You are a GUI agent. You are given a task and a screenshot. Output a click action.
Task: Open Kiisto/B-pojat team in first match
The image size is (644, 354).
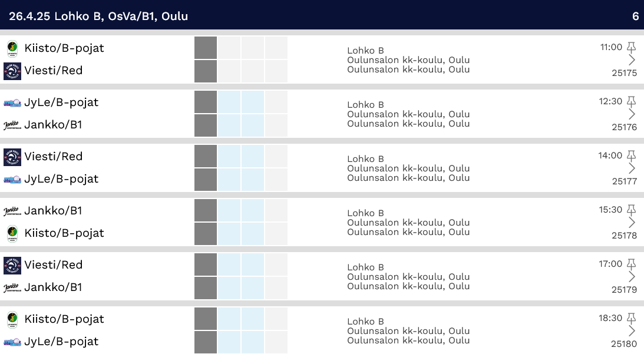pos(64,48)
